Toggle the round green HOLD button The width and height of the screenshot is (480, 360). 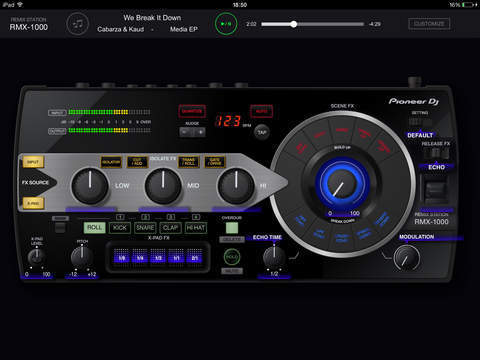pos(232,257)
